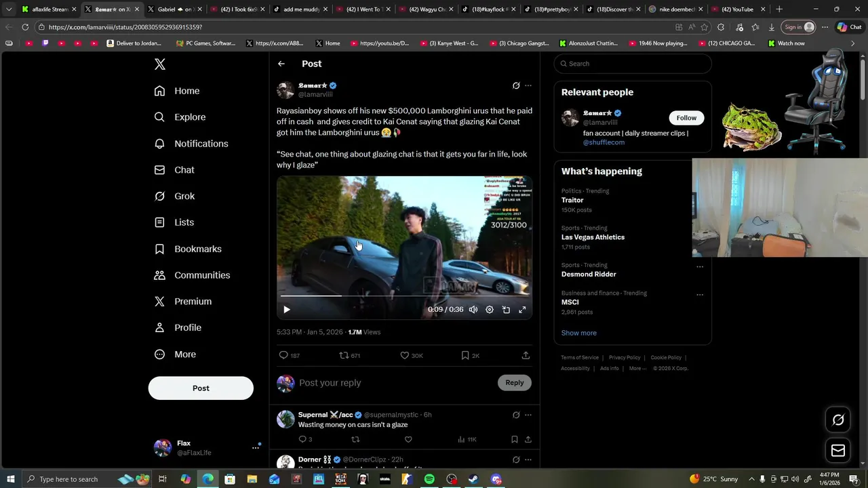868x488 pixels.
Task: Repost the Supernal reply
Action: 355,439
